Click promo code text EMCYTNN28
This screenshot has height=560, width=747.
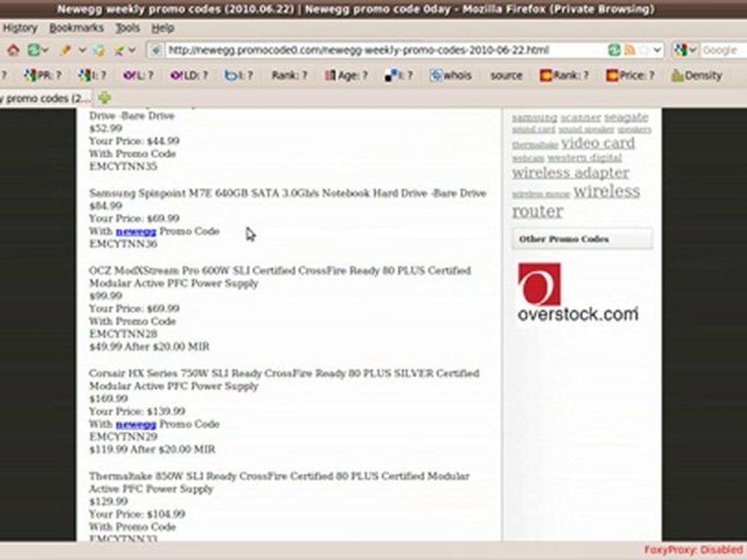[x=123, y=334]
